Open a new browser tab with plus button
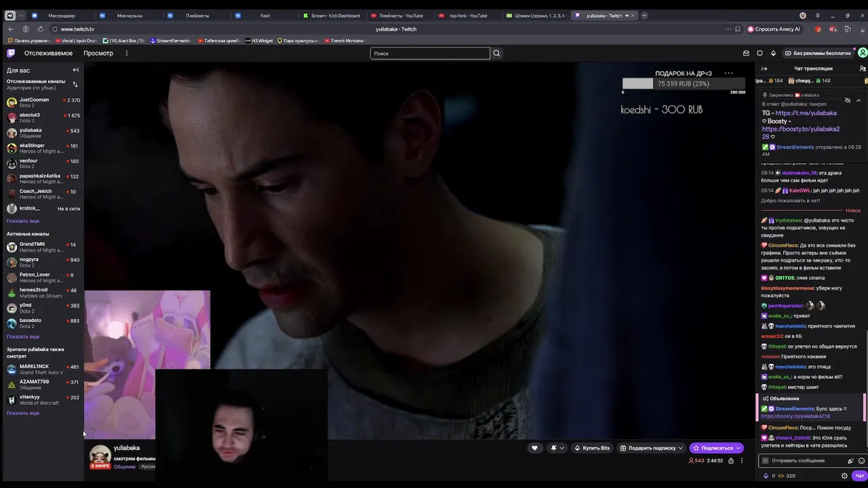This screenshot has height=488, width=868. [x=644, y=16]
